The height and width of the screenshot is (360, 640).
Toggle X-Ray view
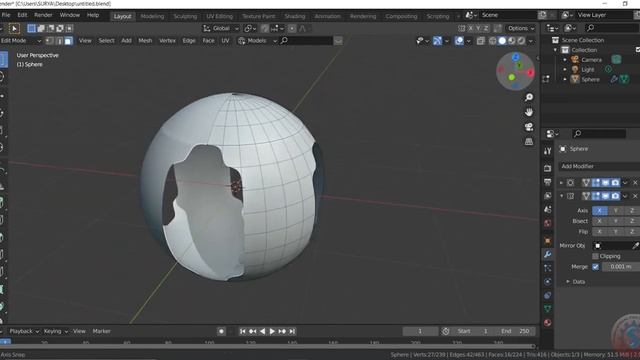pyautogui.click(x=480, y=41)
